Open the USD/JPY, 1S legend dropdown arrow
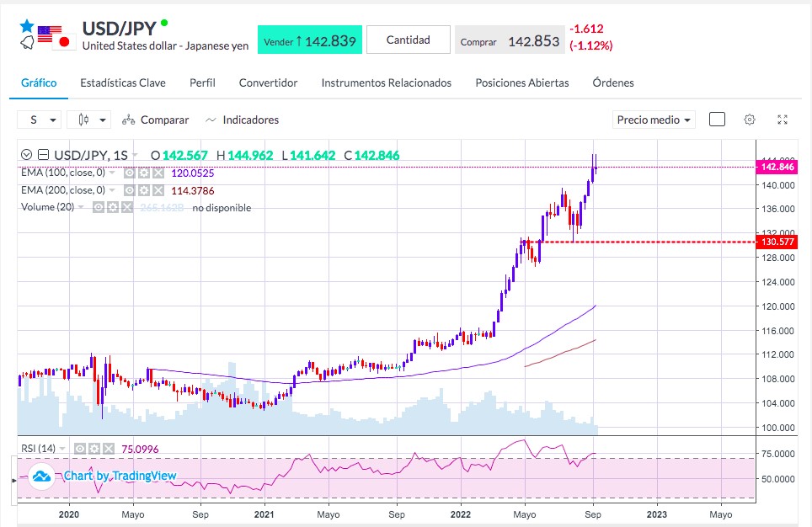This screenshot has height=527, width=812. (135, 155)
